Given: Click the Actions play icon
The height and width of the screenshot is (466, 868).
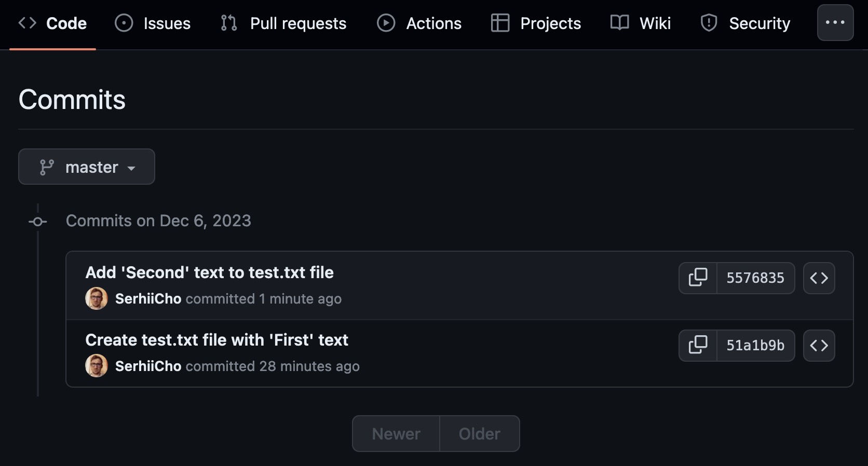Looking at the screenshot, I should pos(386,23).
